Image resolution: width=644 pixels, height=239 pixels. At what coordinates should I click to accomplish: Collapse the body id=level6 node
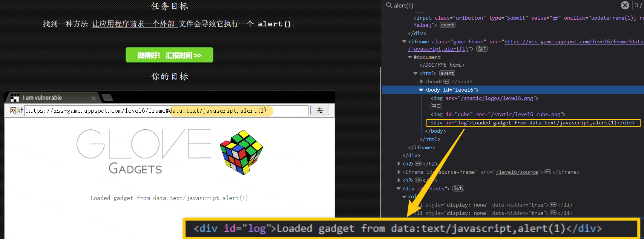421,90
